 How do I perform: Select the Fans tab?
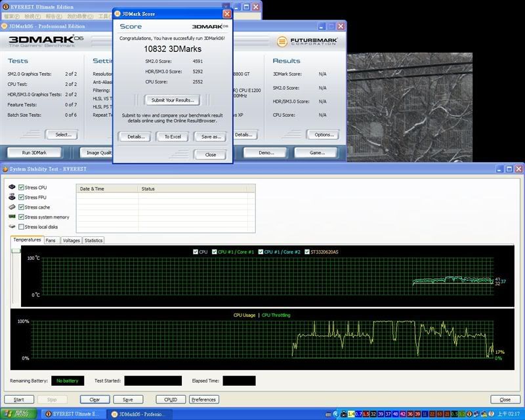51,241
